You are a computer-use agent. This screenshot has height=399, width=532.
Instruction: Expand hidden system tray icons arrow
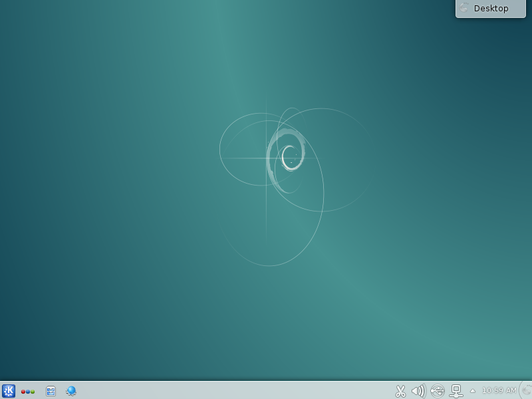tap(473, 391)
